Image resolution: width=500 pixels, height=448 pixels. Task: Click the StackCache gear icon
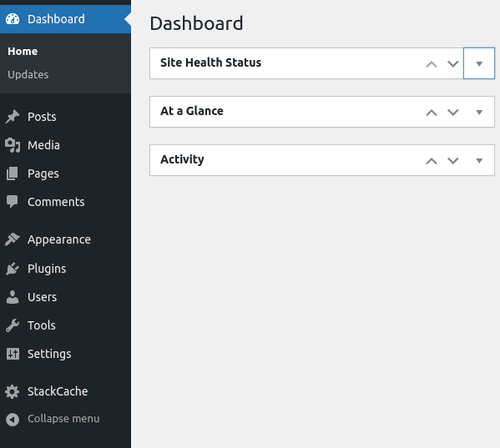click(x=12, y=392)
